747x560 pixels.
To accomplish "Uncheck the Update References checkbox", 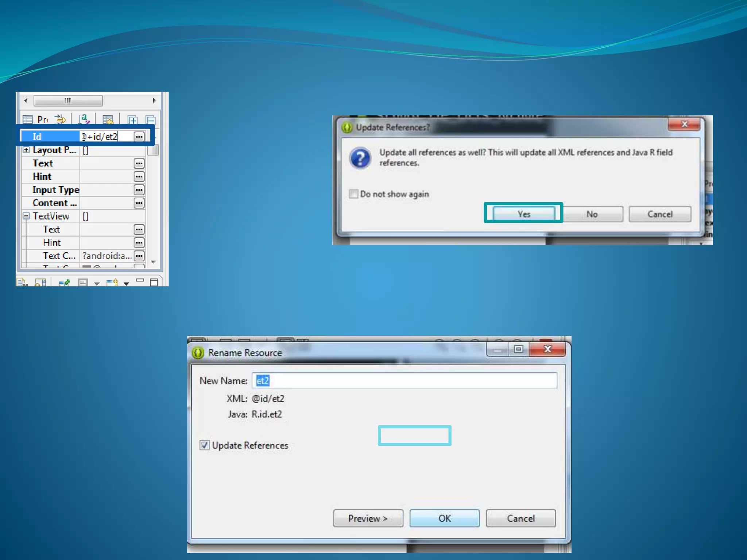I will pos(204,445).
